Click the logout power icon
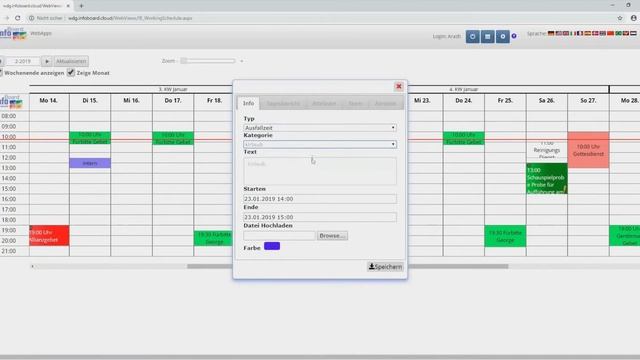The height and width of the screenshot is (360, 640). pos(473,37)
